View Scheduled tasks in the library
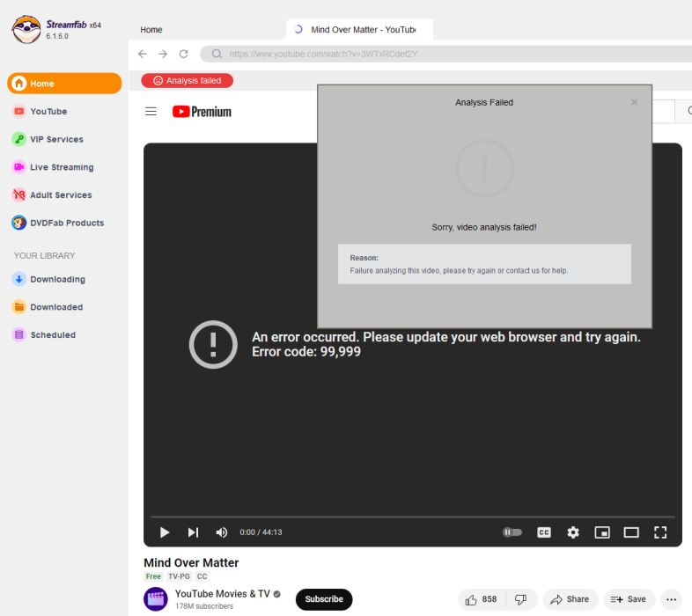The image size is (692, 616). [x=44, y=335]
